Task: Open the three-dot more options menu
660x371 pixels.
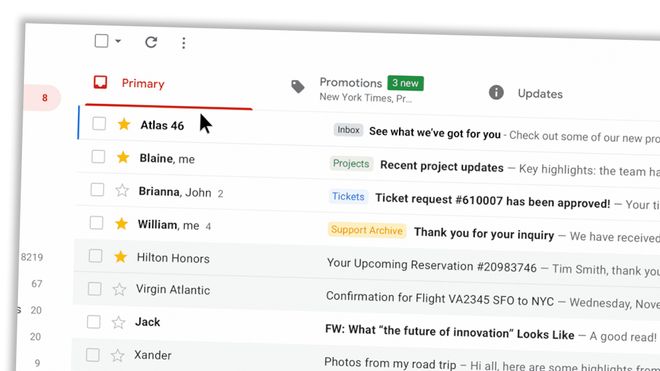Action: pos(184,43)
